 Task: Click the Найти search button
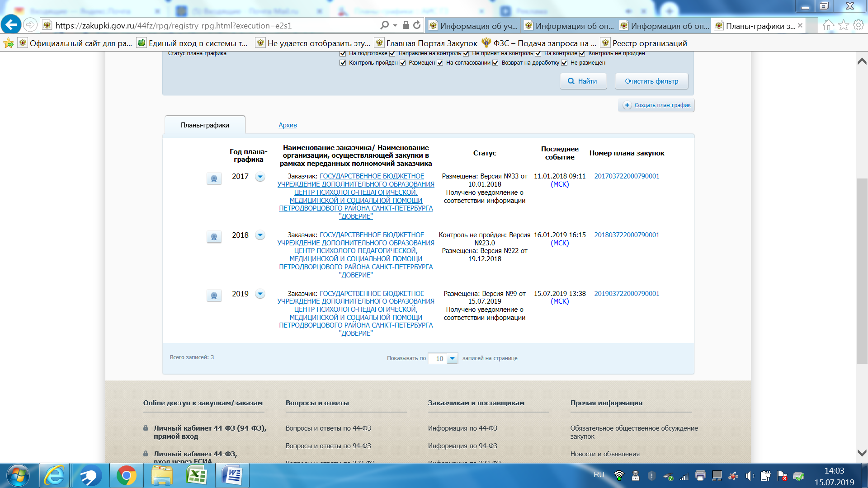[x=583, y=81]
